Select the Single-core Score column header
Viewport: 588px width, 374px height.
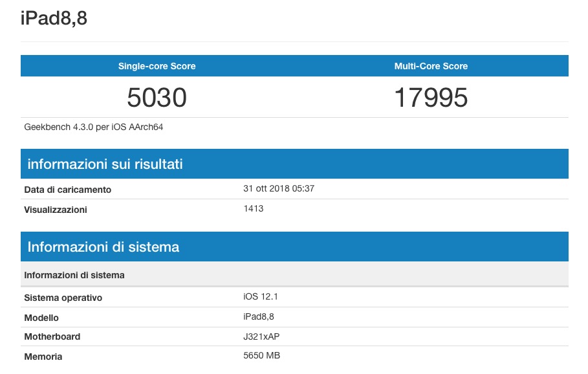(157, 65)
